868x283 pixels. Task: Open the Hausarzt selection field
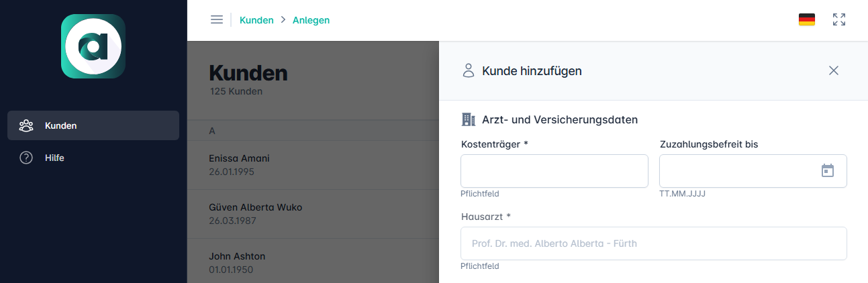pyautogui.click(x=653, y=243)
